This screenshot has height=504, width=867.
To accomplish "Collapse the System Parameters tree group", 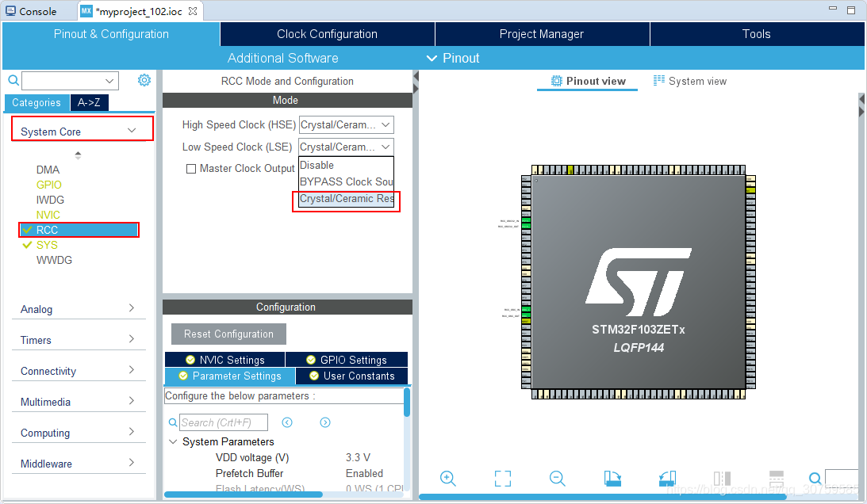I will [x=172, y=441].
